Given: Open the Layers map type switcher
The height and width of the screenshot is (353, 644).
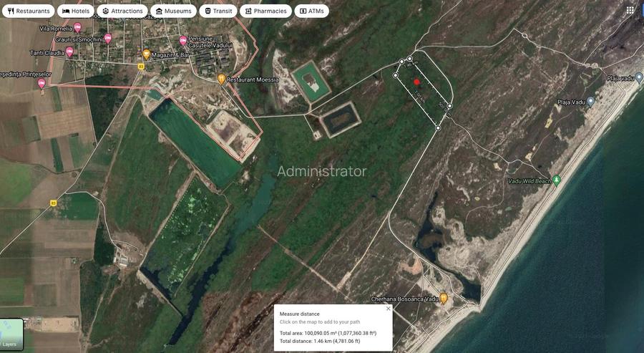Looking at the screenshot, I should click(11, 335).
